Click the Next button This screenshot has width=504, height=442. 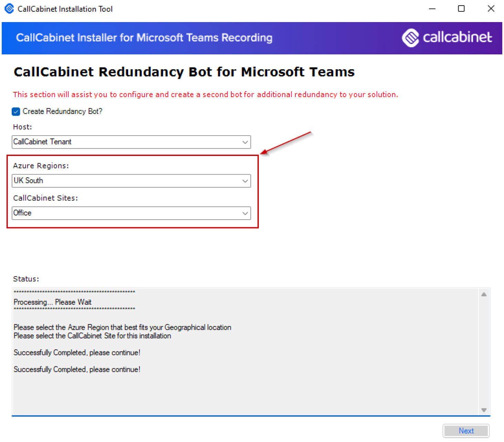tap(466, 431)
